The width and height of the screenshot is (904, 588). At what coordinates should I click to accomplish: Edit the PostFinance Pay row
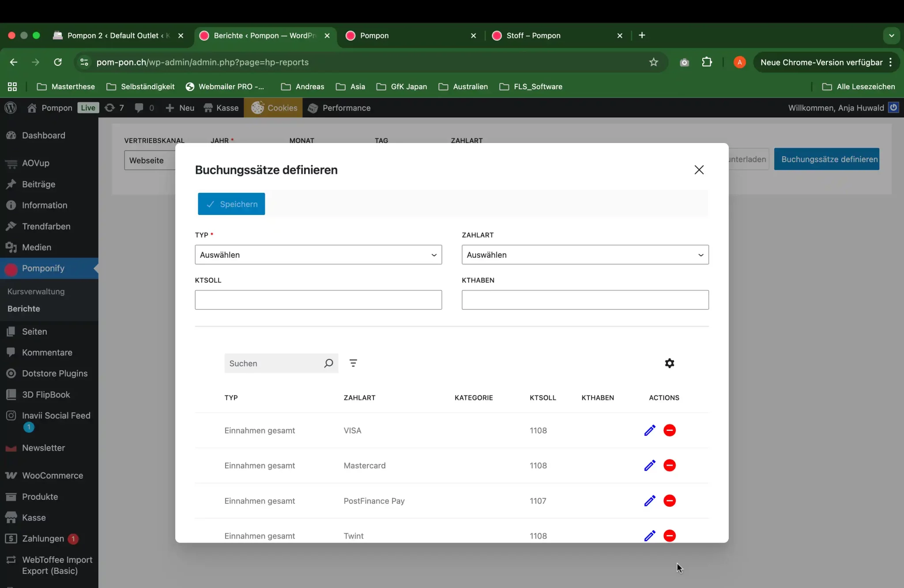649,501
